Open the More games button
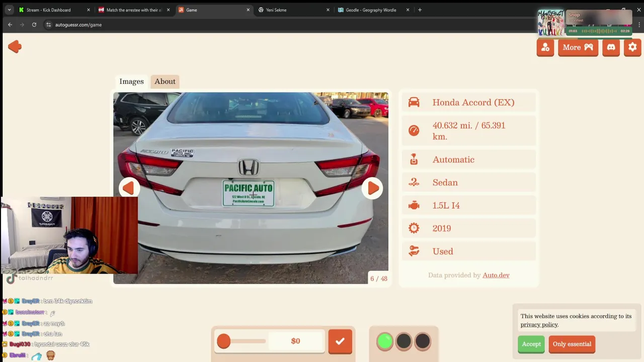644x362 pixels. (x=578, y=47)
